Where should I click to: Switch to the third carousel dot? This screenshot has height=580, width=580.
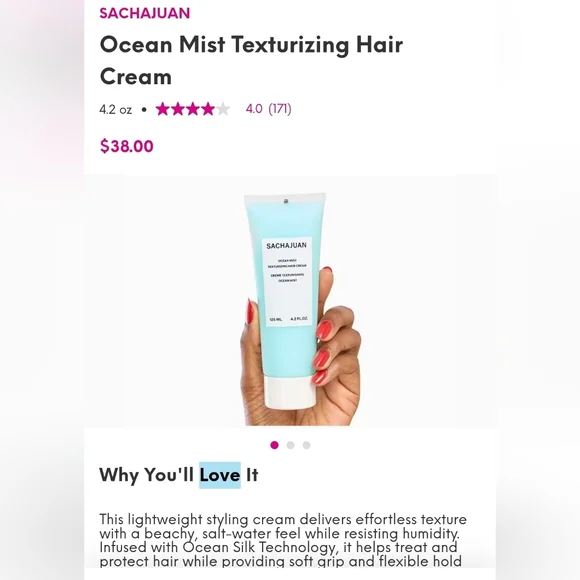point(306,445)
